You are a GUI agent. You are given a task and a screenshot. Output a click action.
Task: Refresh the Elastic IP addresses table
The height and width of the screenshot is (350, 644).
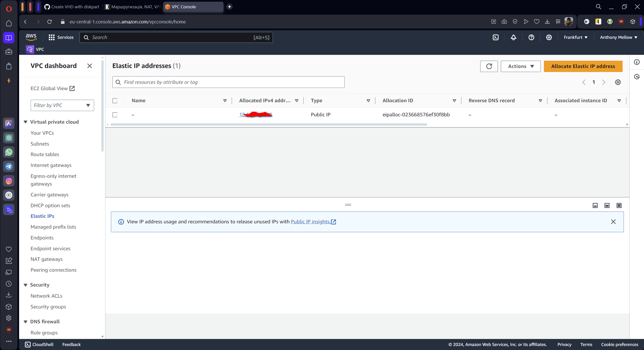click(x=489, y=66)
